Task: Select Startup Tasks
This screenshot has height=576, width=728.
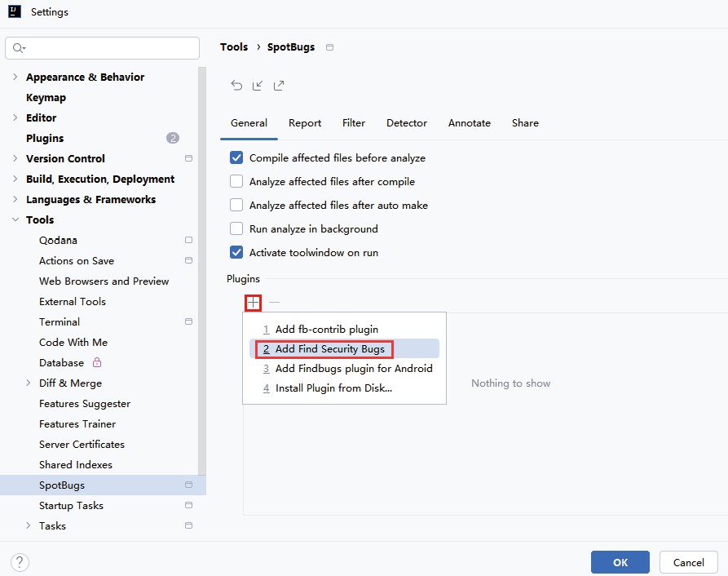Action: (x=71, y=505)
